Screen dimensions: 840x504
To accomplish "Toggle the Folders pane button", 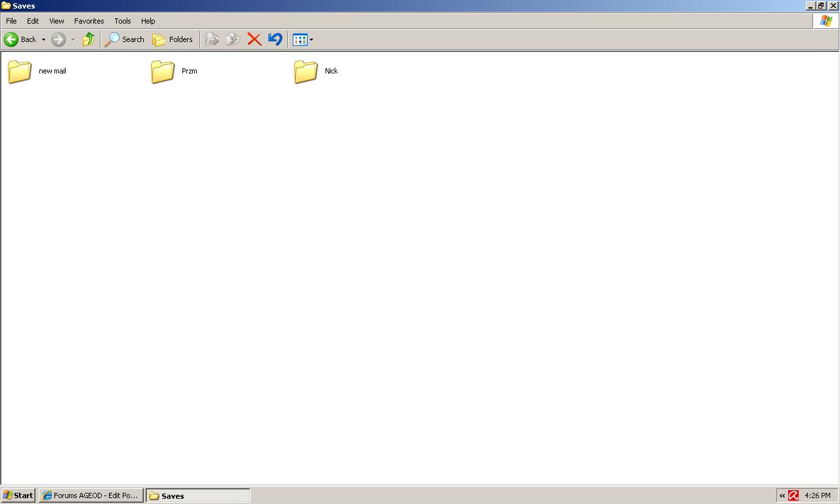I will 173,39.
